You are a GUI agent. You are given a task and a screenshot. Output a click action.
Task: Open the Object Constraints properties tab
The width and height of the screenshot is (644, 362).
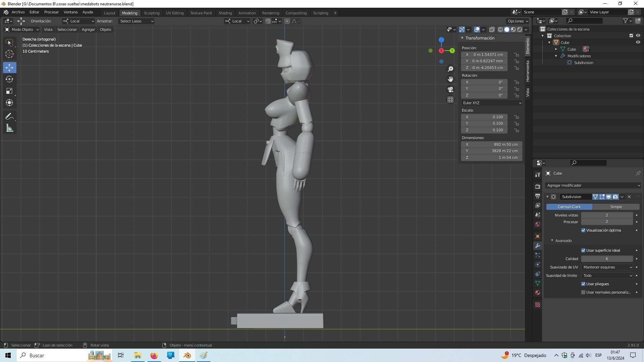pyautogui.click(x=538, y=274)
